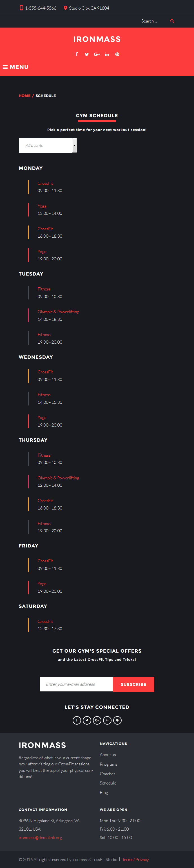Open the Pinterest icon in the header
194x868 pixels.
point(117,54)
